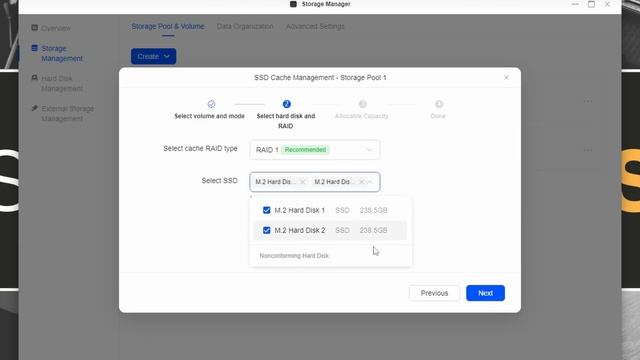This screenshot has height=360, width=640.
Task: Open the Create dropdown button
Action: click(x=153, y=56)
